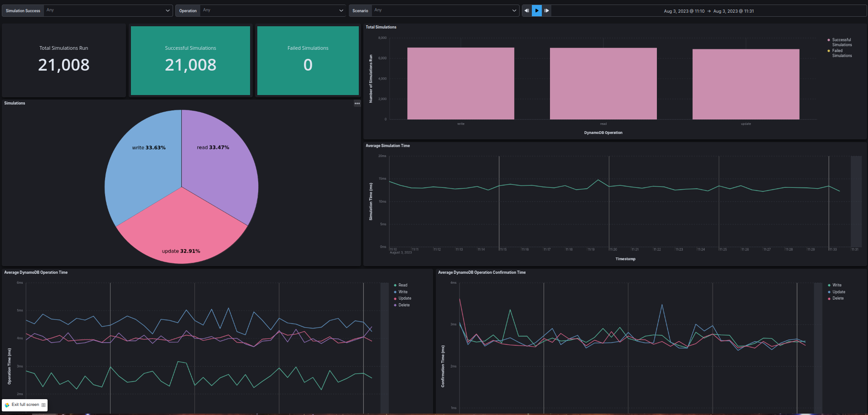Click the expand icon next to Exit full screen
868x415 pixels.
point(43,405)
